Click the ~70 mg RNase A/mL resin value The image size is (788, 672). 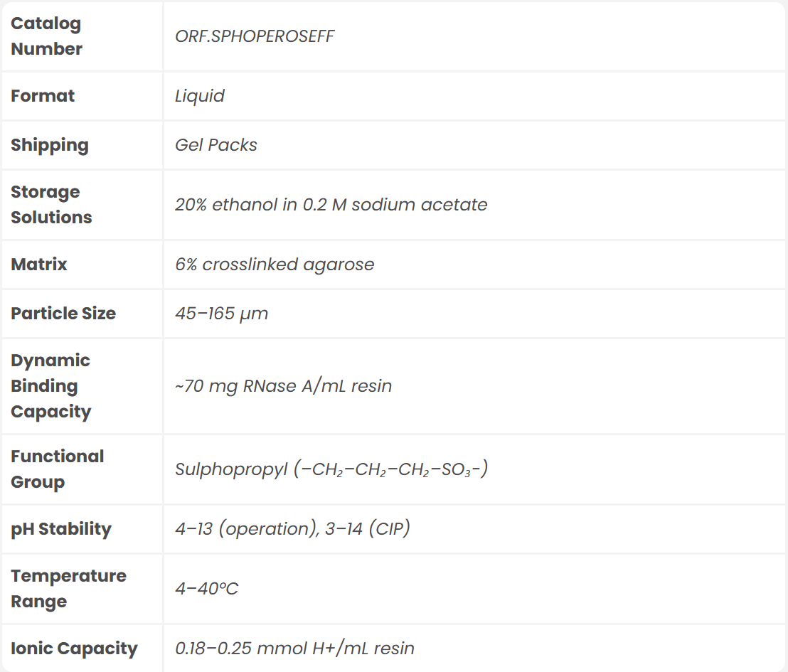coord(284,386)
